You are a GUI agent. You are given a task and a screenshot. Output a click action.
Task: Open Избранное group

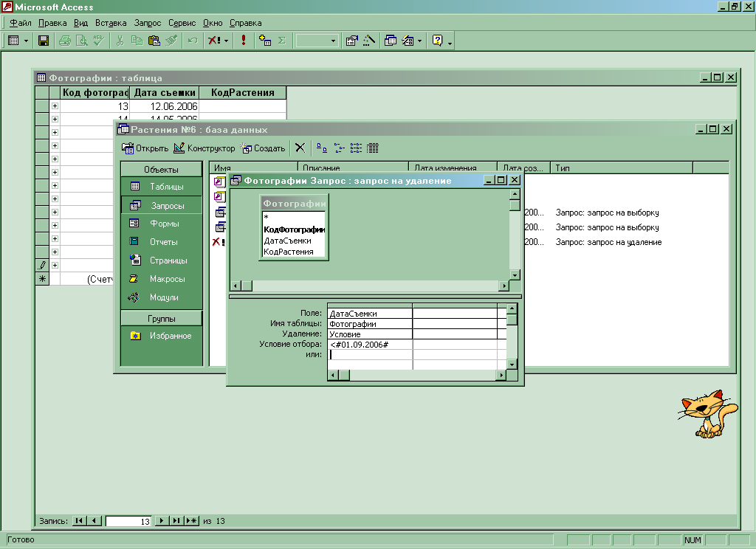(x=162, y=336)
